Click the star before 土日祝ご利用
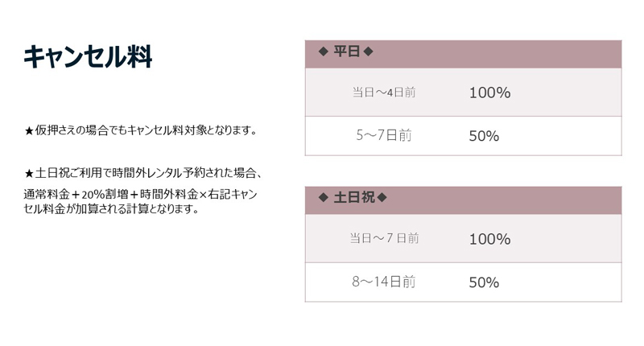Image resolution: width=644 pixels, height=346 pixels. click(29, 173)
